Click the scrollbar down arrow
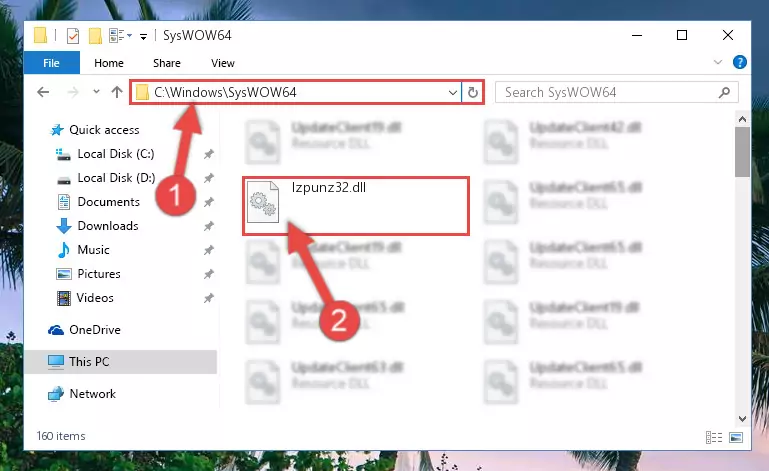The width and height of the screenshot is (769, 471). 742,419
